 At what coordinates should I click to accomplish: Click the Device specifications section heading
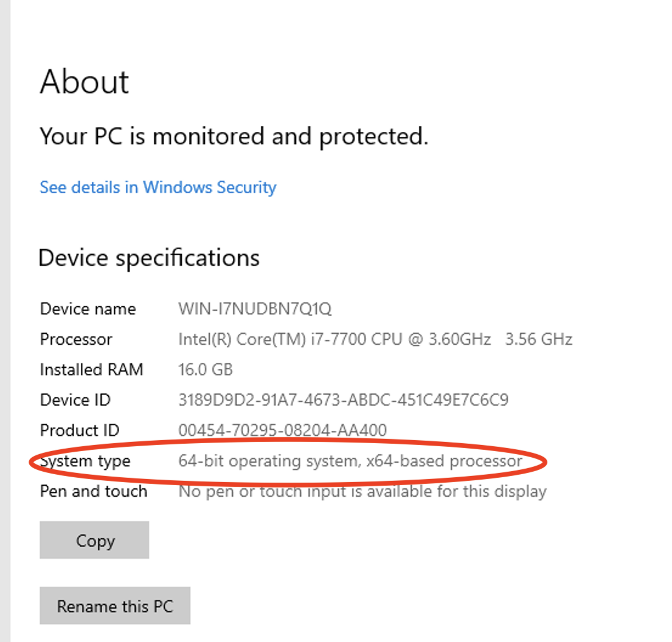[x=149, y=258]
